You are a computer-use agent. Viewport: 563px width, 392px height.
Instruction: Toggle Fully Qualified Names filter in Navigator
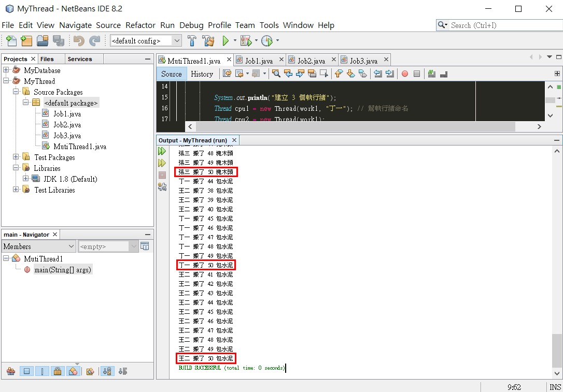90,371
